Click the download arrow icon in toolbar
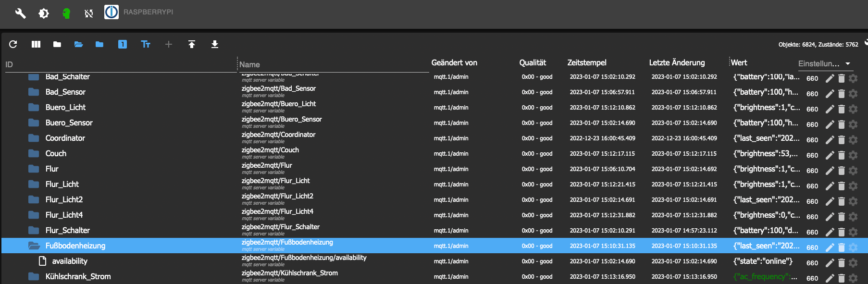 215,44
